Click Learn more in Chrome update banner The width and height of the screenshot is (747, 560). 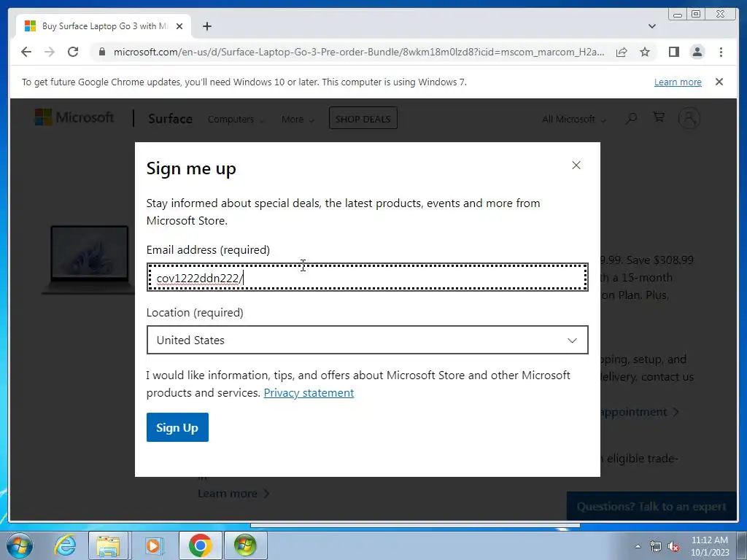click(x=678, y=82)
